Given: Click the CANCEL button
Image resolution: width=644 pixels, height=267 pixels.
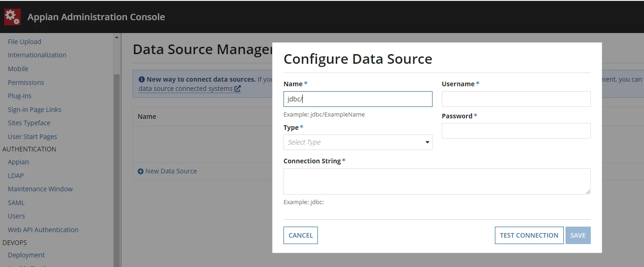Looking at the screenshot, I should point(300,235).
